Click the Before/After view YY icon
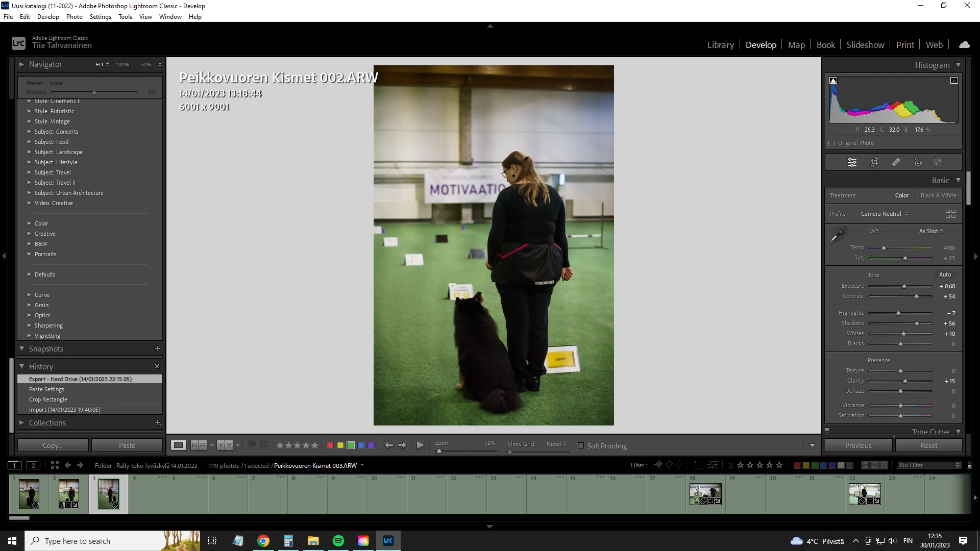Viewport: 980px width, 551px height. pos(225,445)
